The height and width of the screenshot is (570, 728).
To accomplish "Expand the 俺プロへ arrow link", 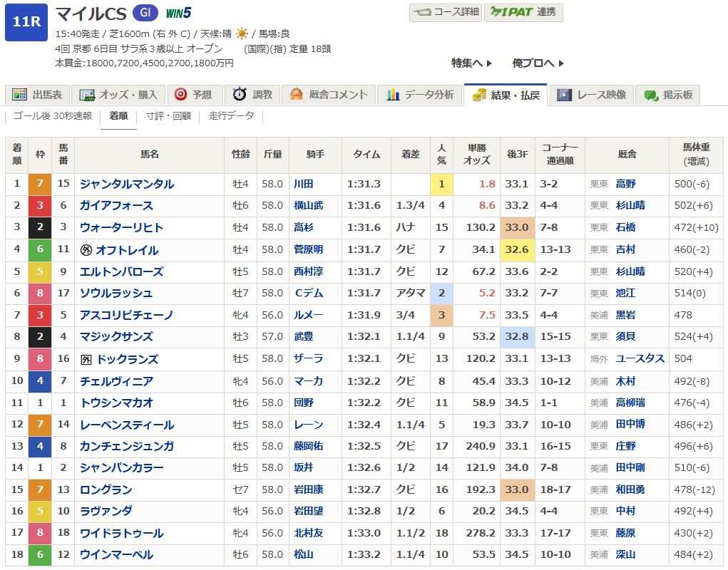I will coord(538,63).
